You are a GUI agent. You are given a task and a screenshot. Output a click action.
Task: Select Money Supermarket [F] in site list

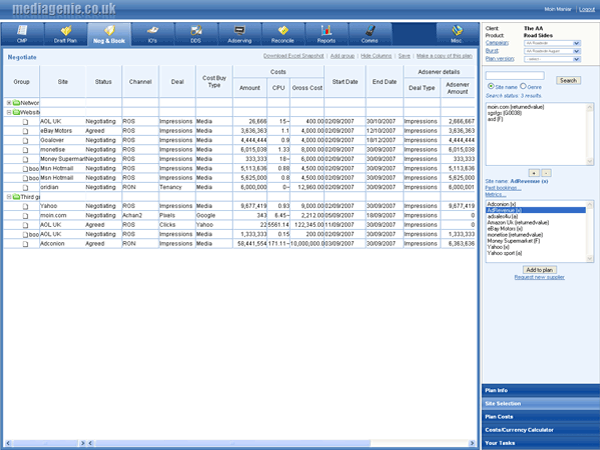tap(513, 241)
